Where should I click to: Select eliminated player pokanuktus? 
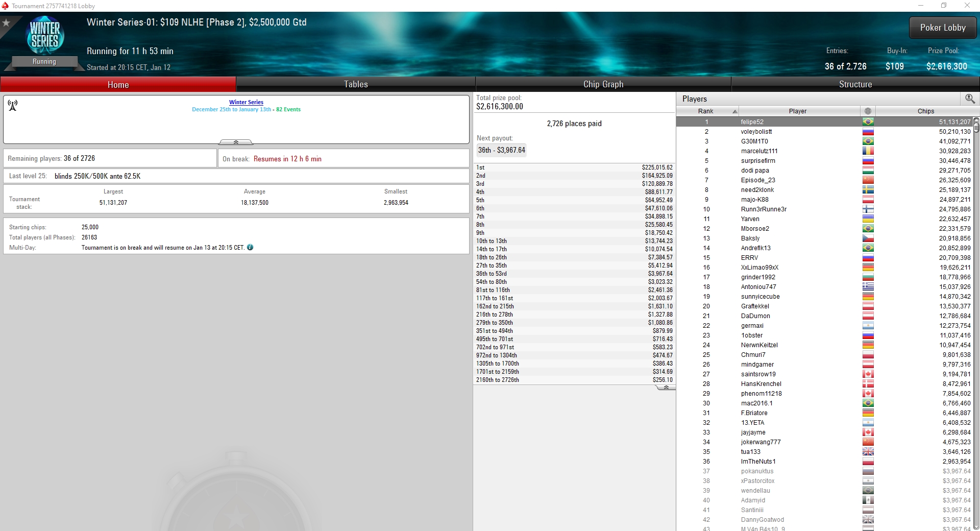[825, 471]
